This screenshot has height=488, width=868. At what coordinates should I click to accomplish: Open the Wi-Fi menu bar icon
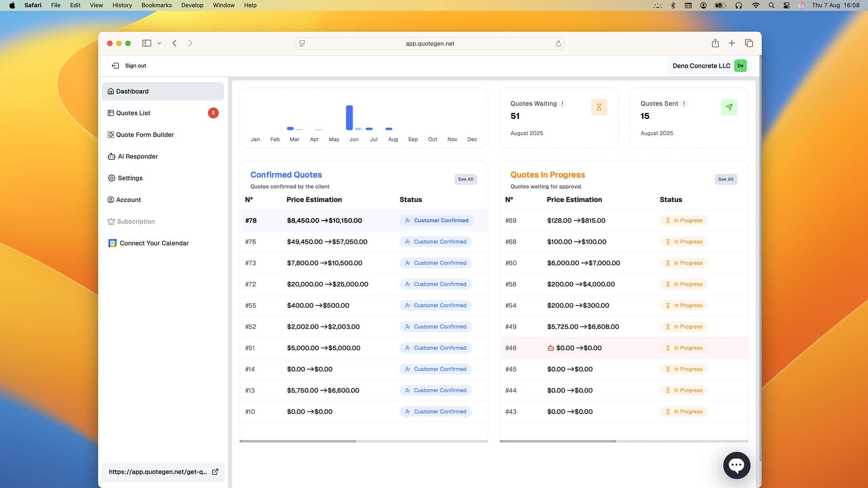(755, 5)
